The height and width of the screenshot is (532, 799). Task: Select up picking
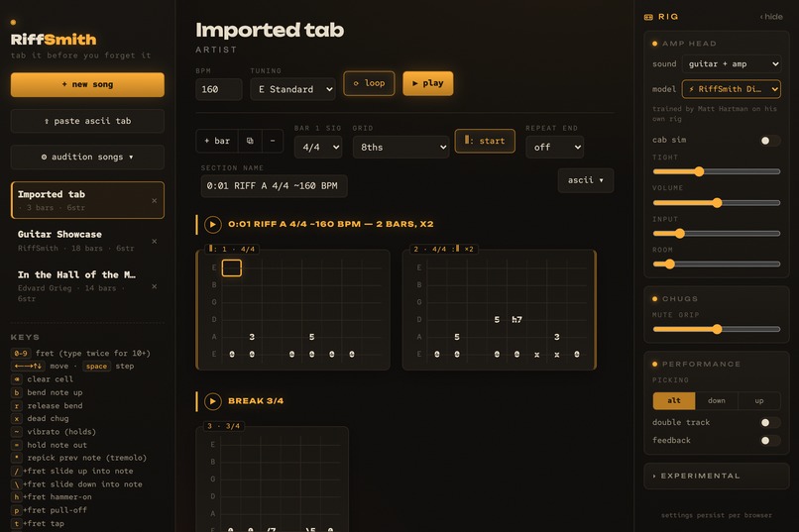759,400
